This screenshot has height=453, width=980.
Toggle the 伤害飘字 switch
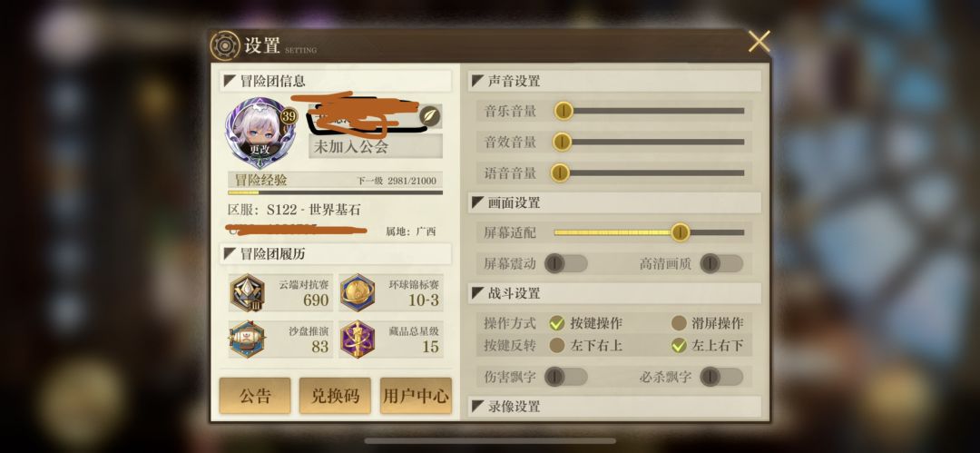(566, 377)
